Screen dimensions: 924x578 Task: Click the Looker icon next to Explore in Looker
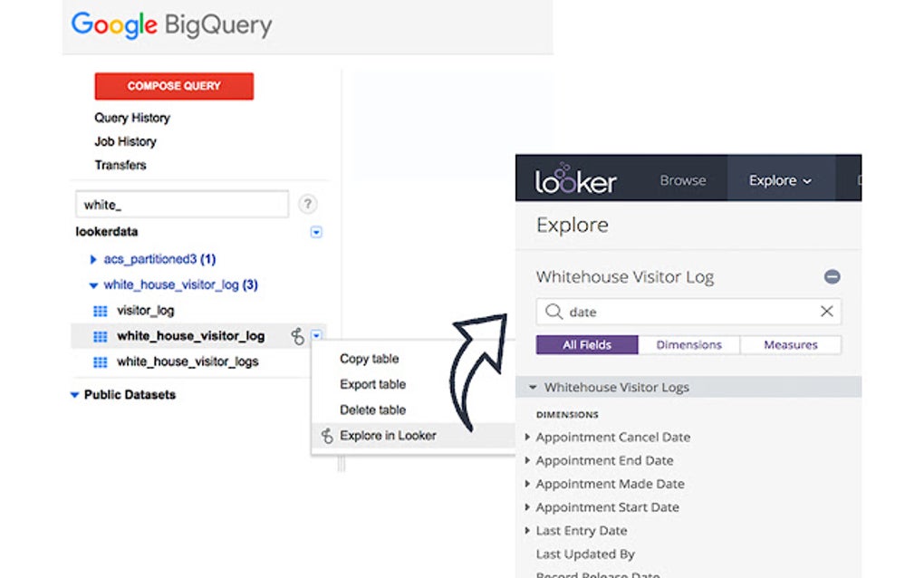point(326,435)
